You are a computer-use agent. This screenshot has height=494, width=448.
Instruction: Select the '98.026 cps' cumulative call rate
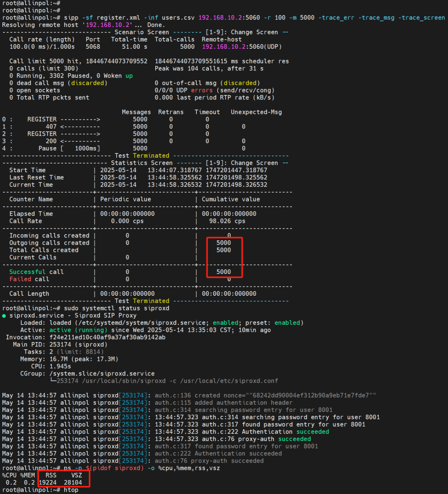(227, 221)
